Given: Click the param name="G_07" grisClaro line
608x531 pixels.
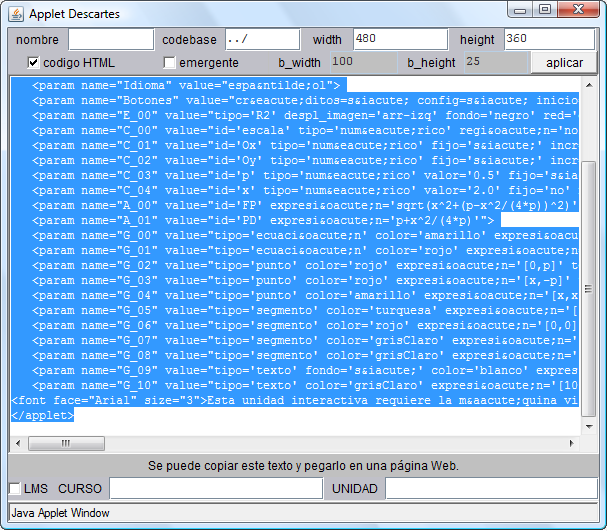Looking at the screenshot, I should pos(305,341).
